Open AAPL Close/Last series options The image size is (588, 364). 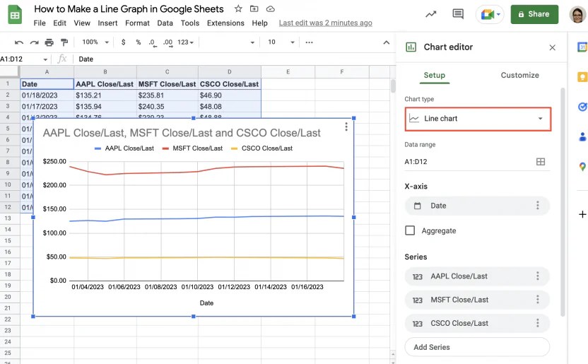(537, 276)
